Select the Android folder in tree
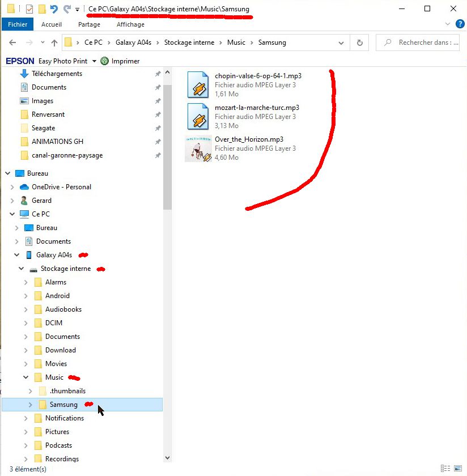This screenshot has height=476, width=467. (x=57, y=296)
